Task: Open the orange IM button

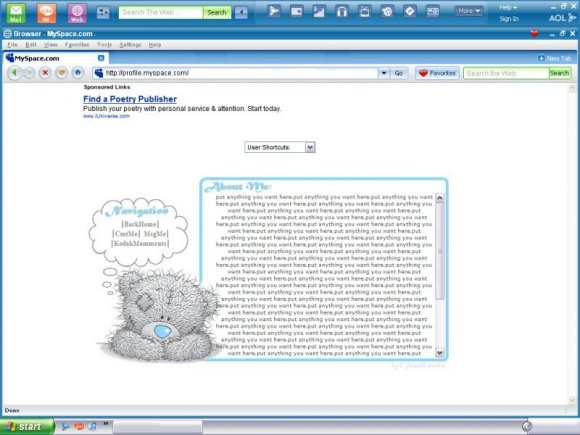Action: click(x=46, y=13)
